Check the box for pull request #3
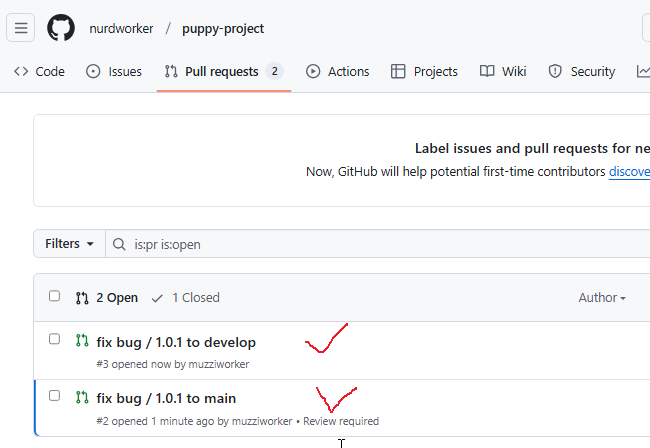650x448 pixels. [x=54, y=339]
